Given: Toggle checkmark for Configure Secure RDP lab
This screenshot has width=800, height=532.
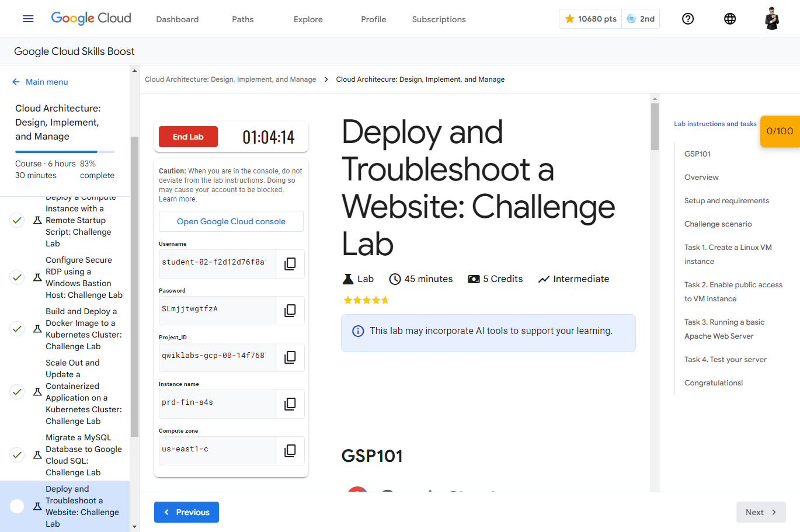Looking at the screenshot, I should pyautogui.click(x=18, y=277).
